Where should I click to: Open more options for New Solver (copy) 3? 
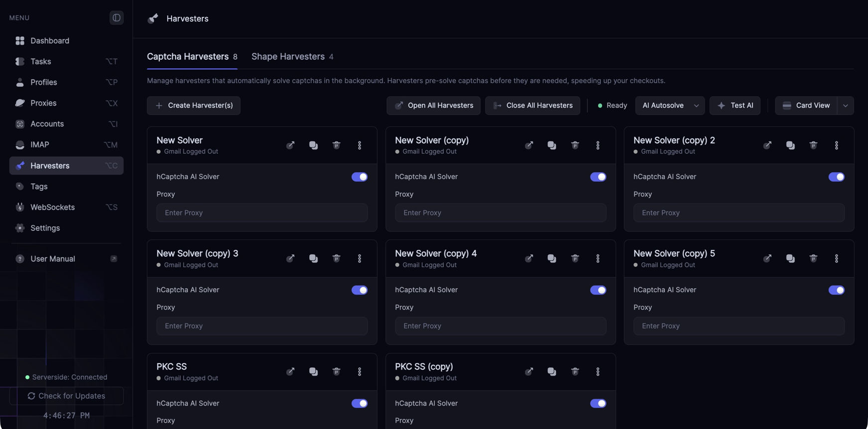coord(360,259)
